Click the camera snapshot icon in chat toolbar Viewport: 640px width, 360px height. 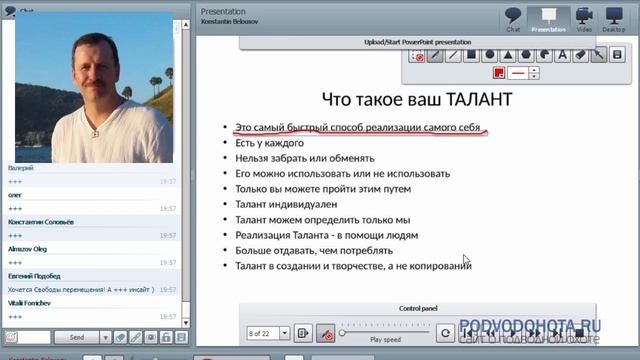(151, 338)
